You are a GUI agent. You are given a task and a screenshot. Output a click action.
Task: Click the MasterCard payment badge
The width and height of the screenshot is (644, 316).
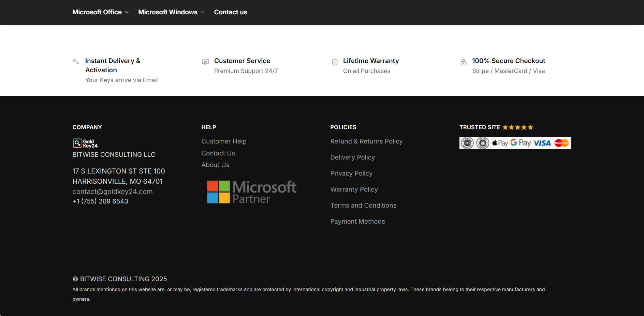(x=561, y=143)
